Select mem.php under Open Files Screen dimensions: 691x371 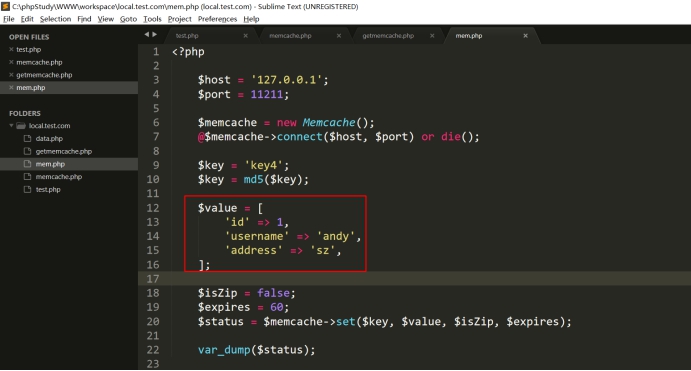pyautogui.click(x=31, y=88)
